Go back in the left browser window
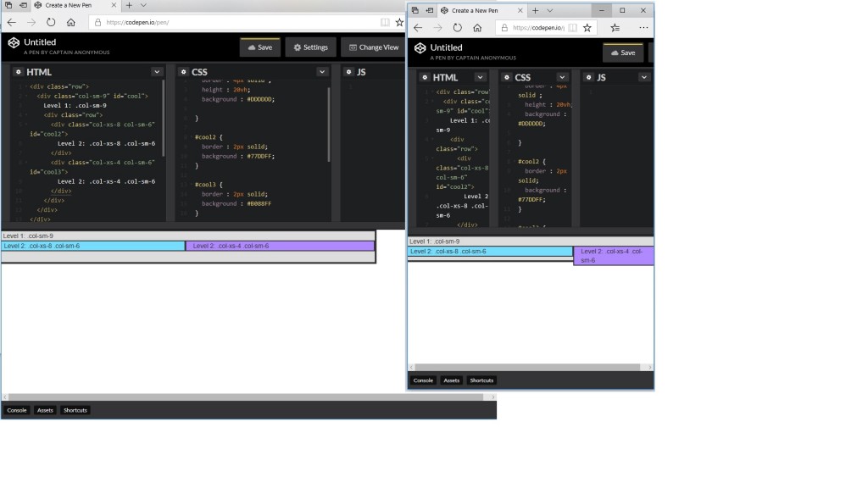 (x=12, y=22)
